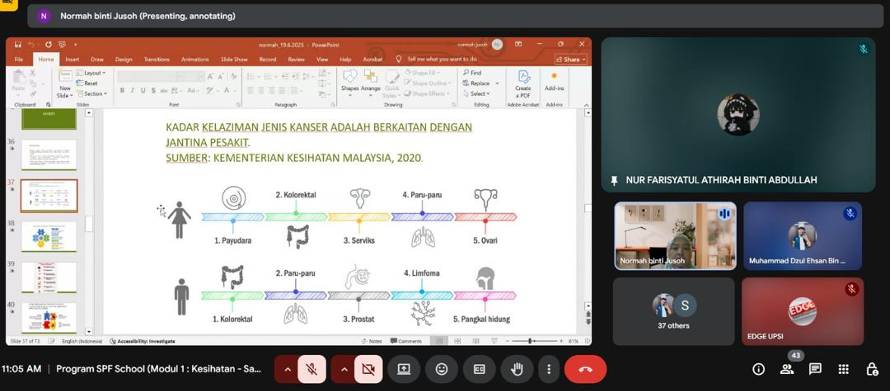Open video settings chevron beside camera
Image resolution: width=891 pixels, height=391 pixels.
click(x=344, y=369)
